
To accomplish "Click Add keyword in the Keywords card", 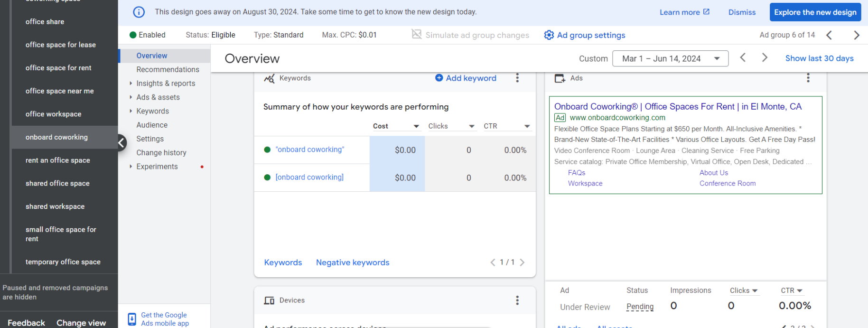I will [x=466, y=78].
